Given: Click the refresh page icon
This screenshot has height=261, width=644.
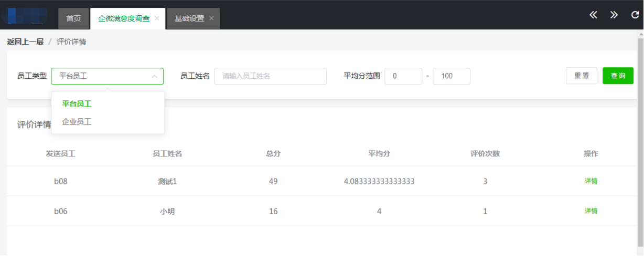Looking at the screenshot, I should pos(635,15).
